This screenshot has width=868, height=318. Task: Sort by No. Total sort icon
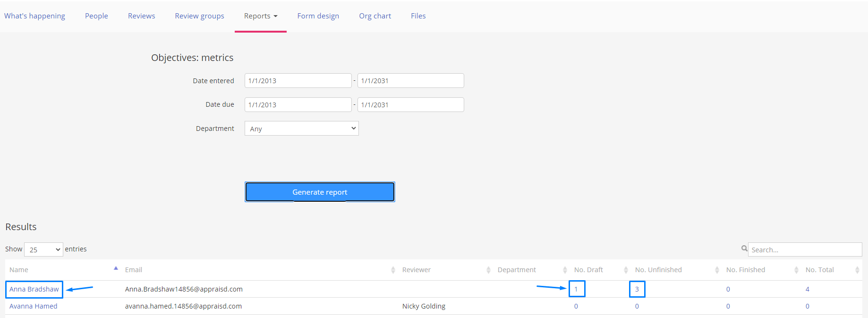point(857,270)
